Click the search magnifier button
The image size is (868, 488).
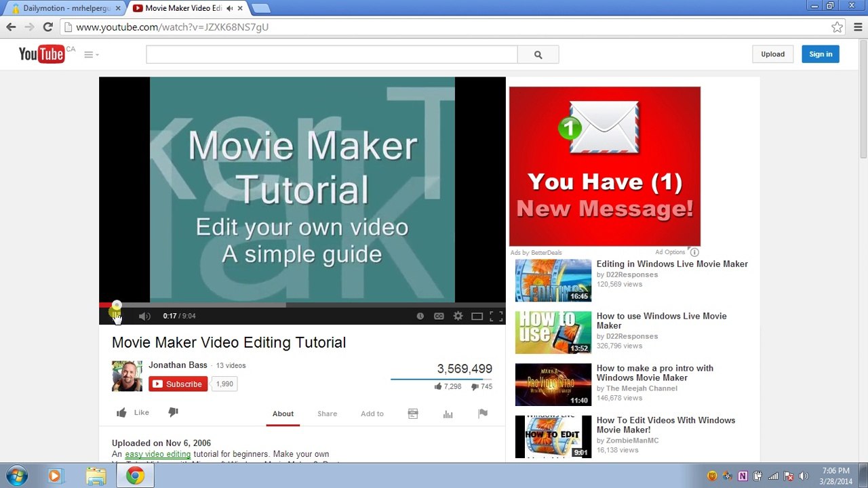pos(538,54)
